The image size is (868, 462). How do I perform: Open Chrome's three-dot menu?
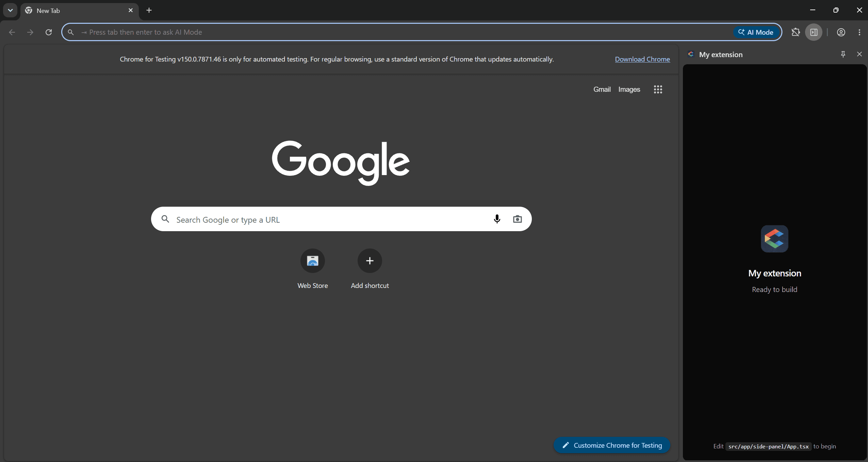(859, 32)
